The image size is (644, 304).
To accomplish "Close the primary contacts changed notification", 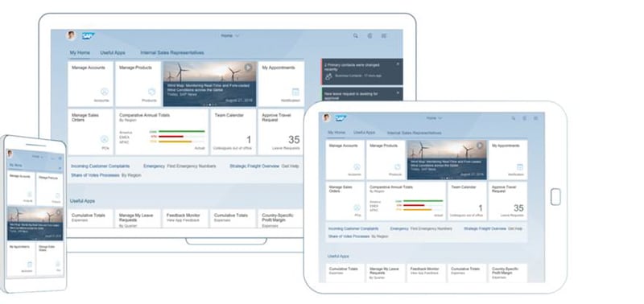I will [x=398, y=64].
